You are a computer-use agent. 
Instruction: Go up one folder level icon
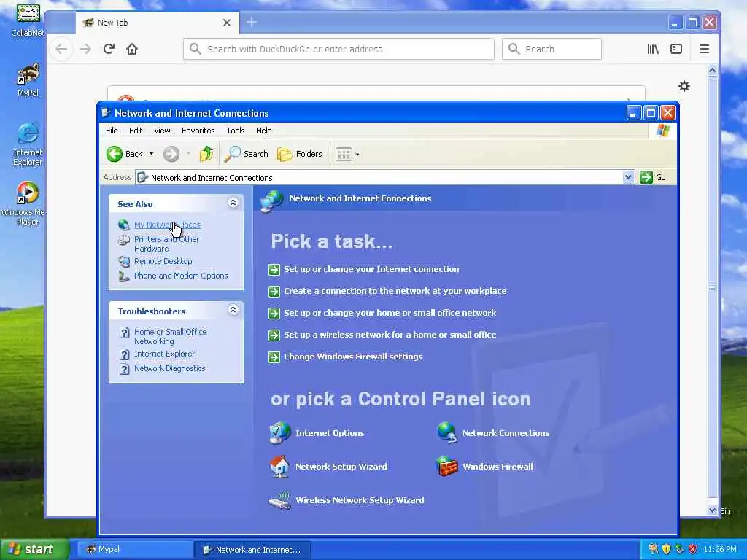point(206,154)
